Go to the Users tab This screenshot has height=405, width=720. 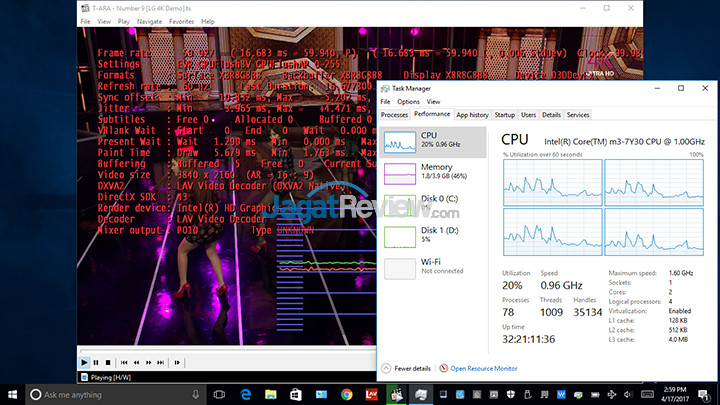coord(529,115)
